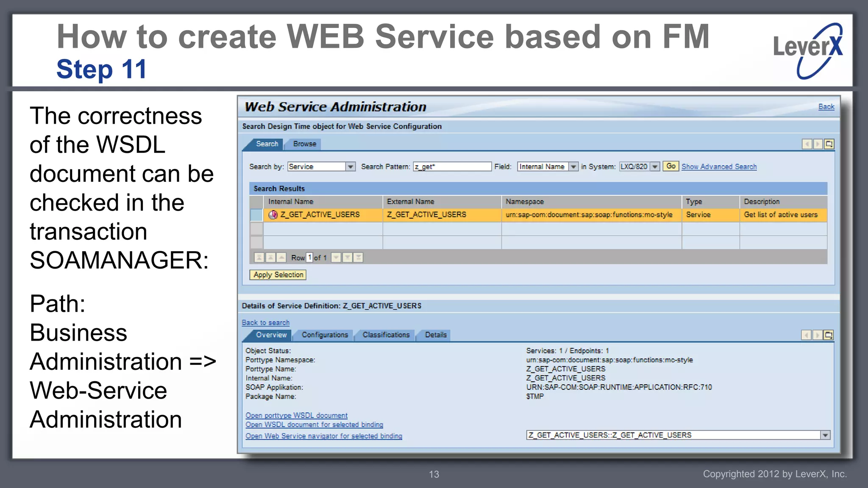
Task: Click the Internal Name column header
Action: tap(323, 202)
